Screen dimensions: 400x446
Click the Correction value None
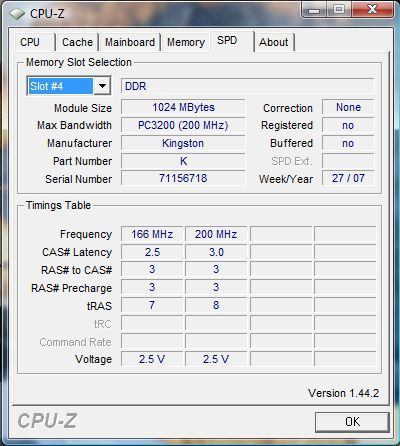(x=348, y=107)
